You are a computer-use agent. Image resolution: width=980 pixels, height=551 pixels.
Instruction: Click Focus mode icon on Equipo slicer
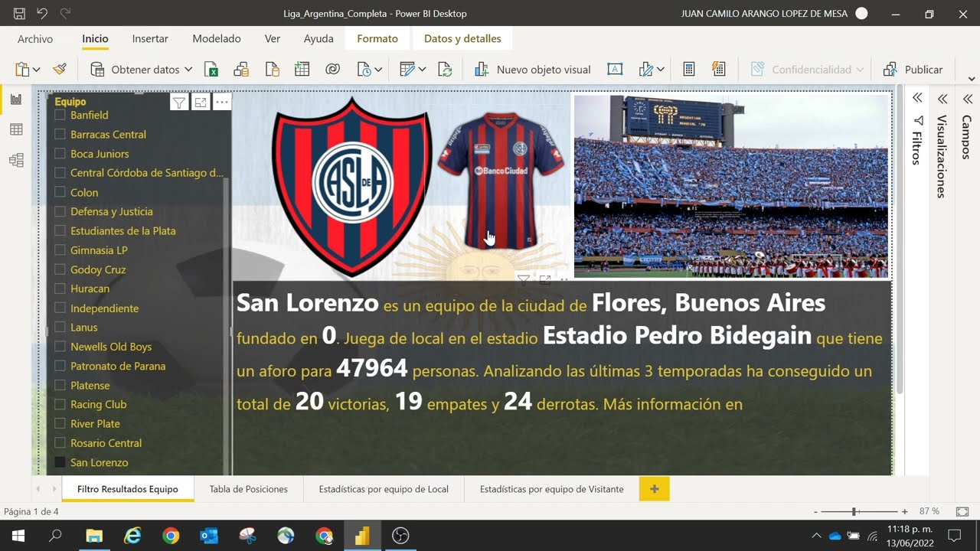click(201, 103)
